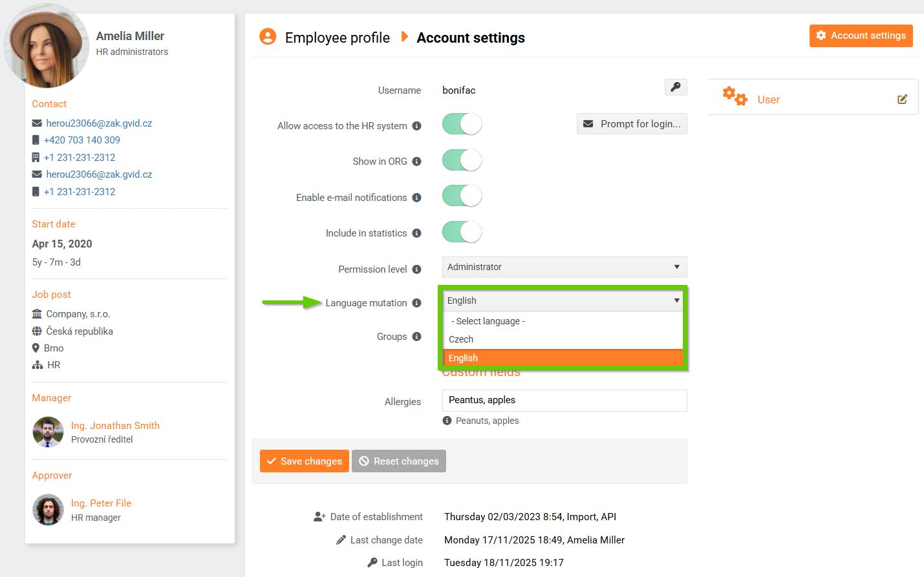Click into the Allergies text field
The image size is (924, 577).
coord(564,400)
